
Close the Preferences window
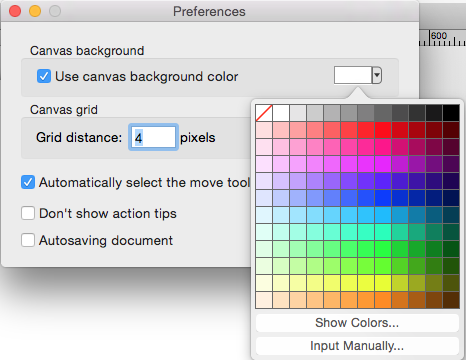point(15,11)
